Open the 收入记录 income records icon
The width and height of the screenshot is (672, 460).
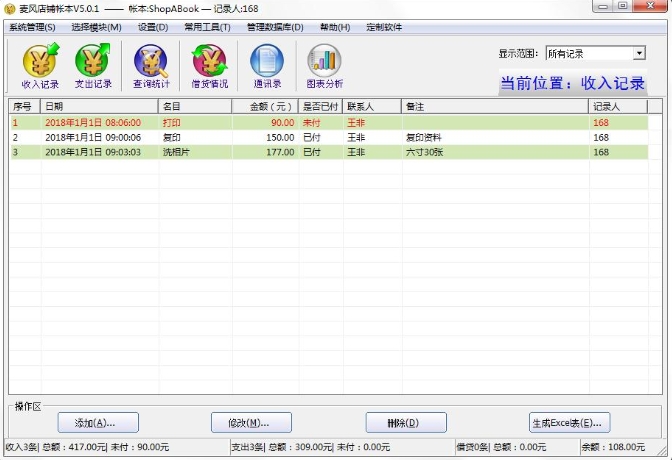(x=40, y=66)
